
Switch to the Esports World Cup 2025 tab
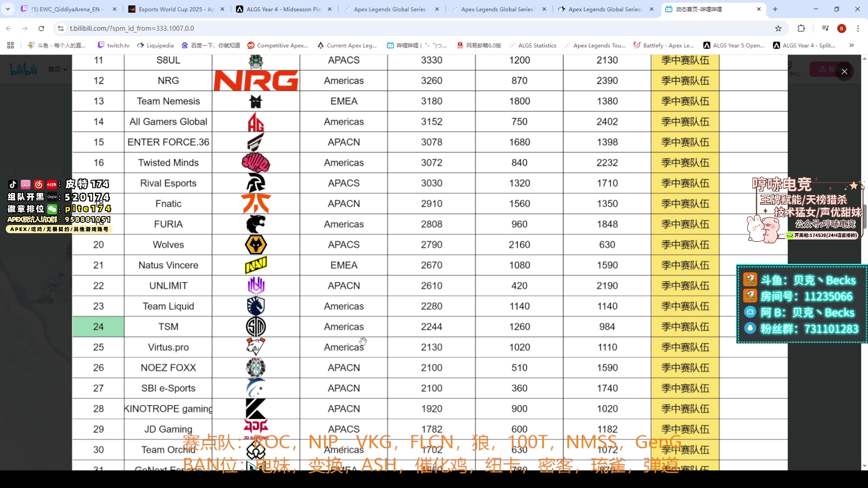tap(176, 9)
